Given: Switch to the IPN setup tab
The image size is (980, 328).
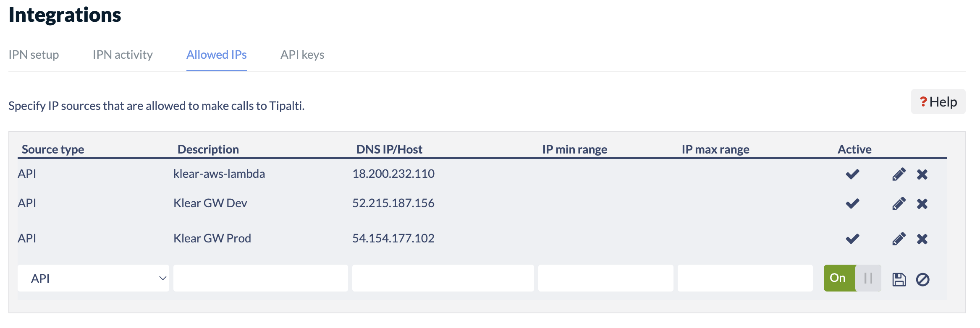Looking at the screenshot, I should tap(34, 55).
